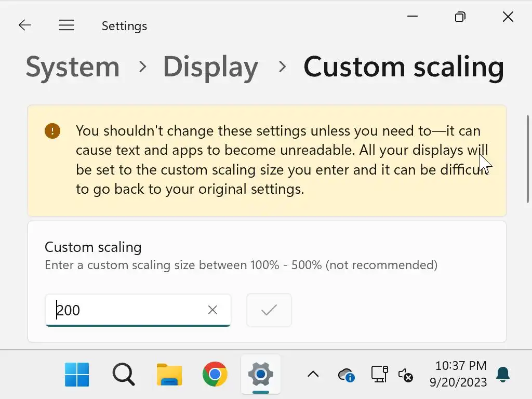Launch Google Chrome from taskbar
The image size is (532, 399).
(215, 375)
